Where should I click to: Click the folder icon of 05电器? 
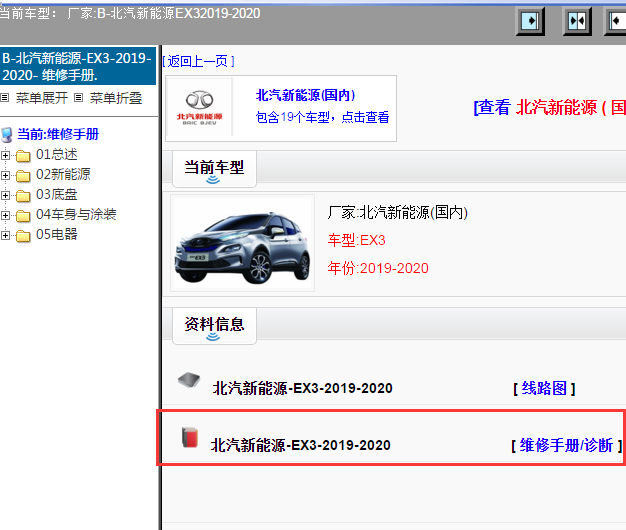tap(23, 236)
